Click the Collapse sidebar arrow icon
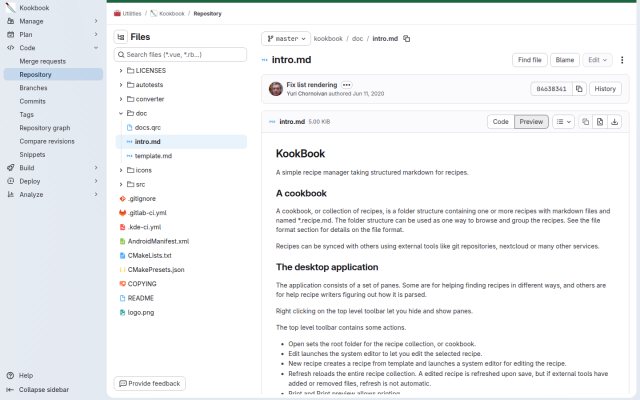The width and height of the screenshot is (640, 400). 10,390
